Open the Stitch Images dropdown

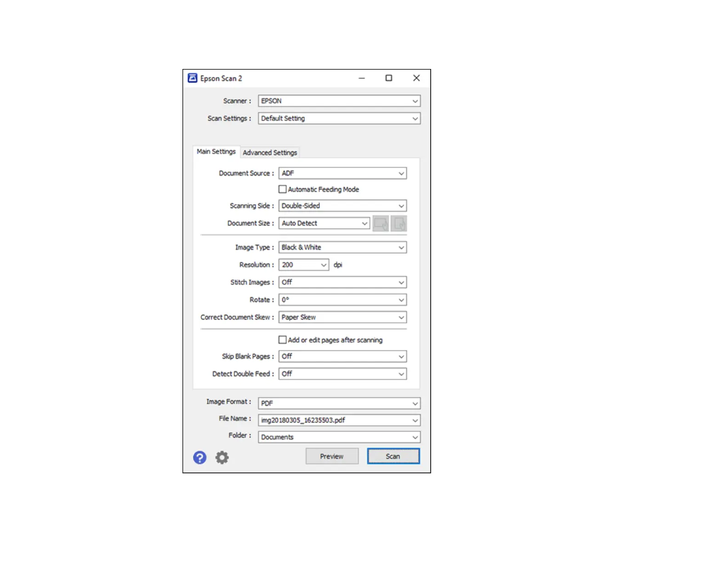[342, 282]
